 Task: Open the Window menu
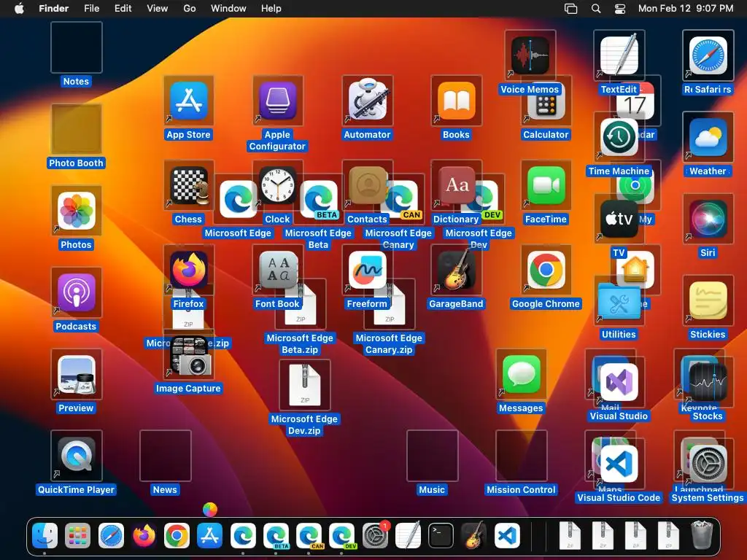pyautogui.click(x=228, y=8)
